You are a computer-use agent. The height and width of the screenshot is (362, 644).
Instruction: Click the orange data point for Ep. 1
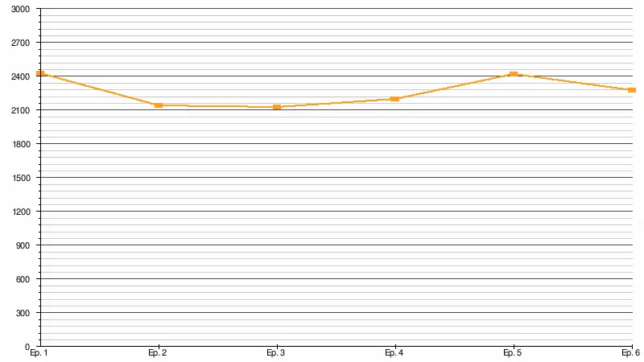40,73
